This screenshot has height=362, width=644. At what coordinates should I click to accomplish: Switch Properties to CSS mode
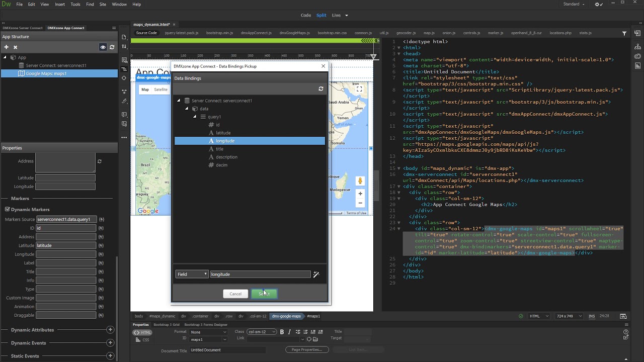click(143, 340)
